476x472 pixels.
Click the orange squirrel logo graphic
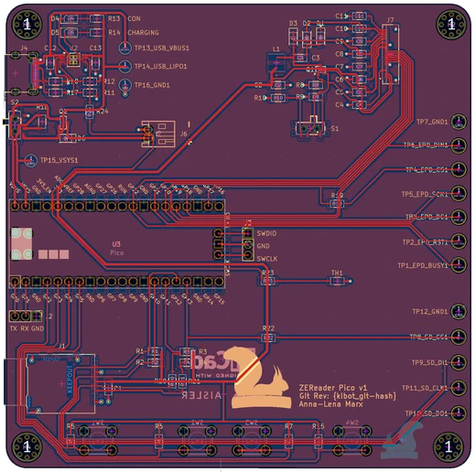[x=260, y=377]
